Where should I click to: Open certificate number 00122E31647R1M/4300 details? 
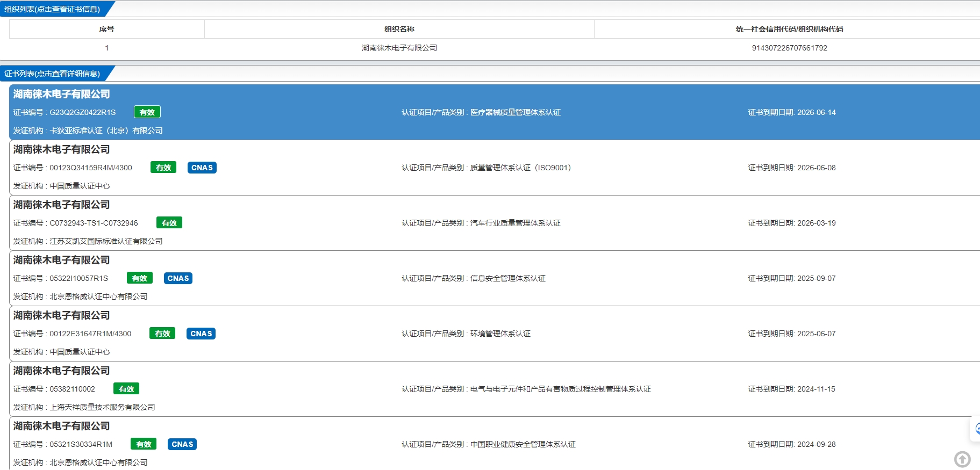(x=90, y=334)
